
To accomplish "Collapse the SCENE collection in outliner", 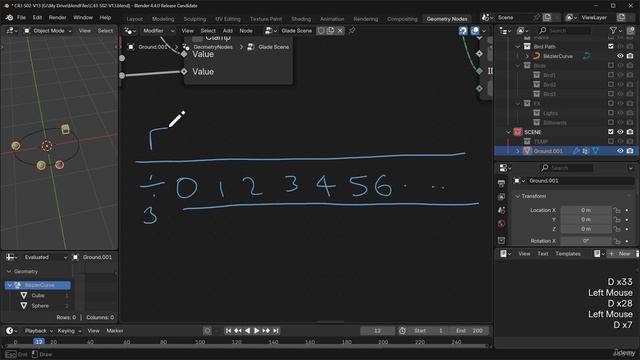I will 508,132.
